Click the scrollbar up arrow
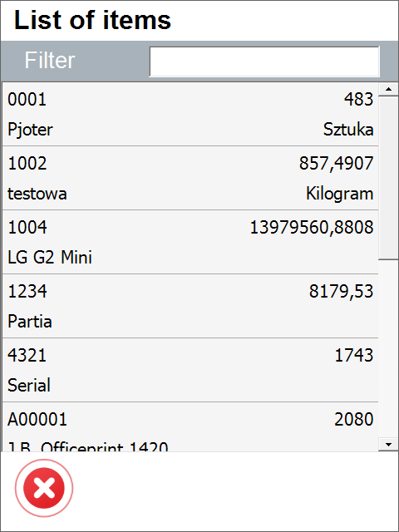Viewport: 399px width, 532px height. point(388,90)
